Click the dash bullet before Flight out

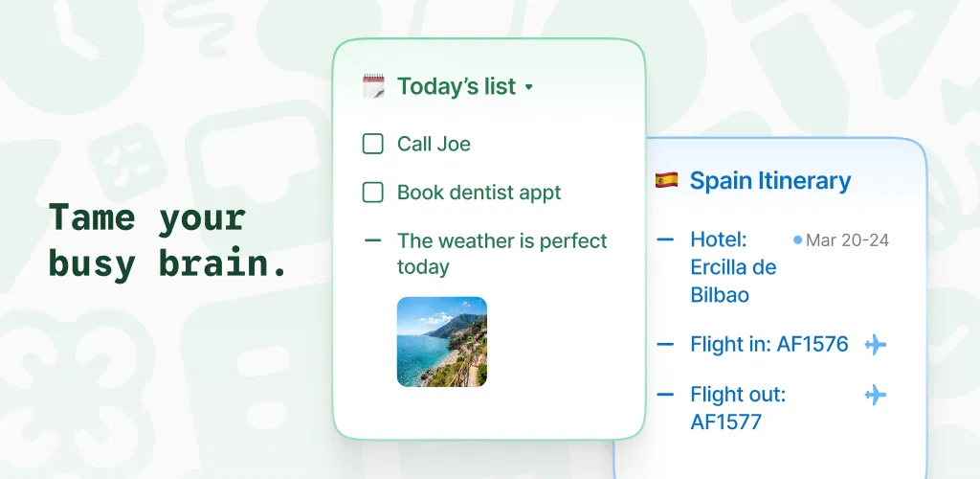click(x=666, y=394)
